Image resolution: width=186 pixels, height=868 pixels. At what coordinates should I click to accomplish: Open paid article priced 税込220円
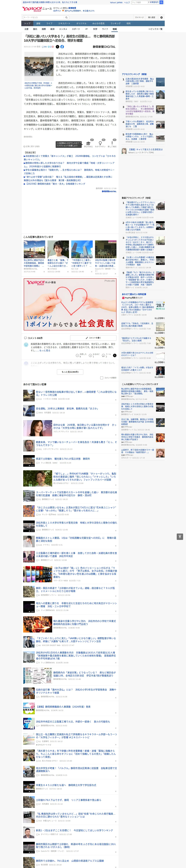(x=143, y=310)
